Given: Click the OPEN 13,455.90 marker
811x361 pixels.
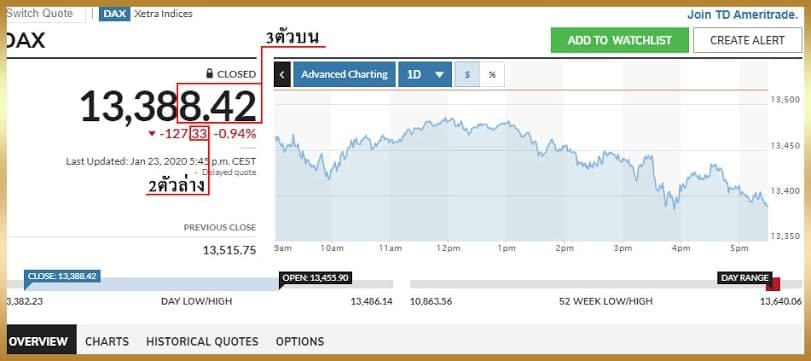Looking at the screenshot, I should click(316, 278).
